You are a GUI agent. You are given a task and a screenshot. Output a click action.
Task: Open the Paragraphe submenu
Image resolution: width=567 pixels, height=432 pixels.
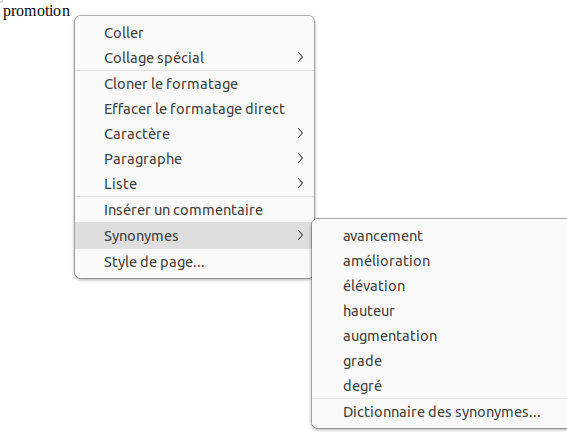tap(195, 159)
